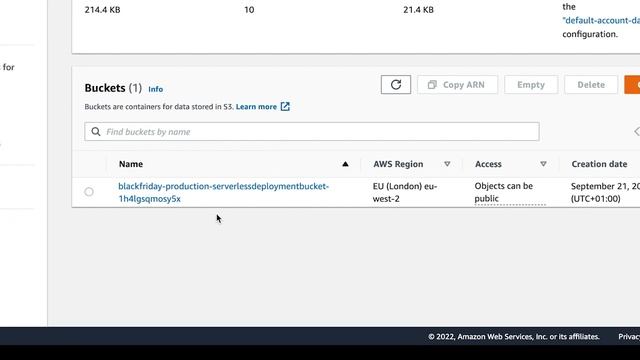Click the Copy ARN button
640x360 pixels.
click(457, 84)
